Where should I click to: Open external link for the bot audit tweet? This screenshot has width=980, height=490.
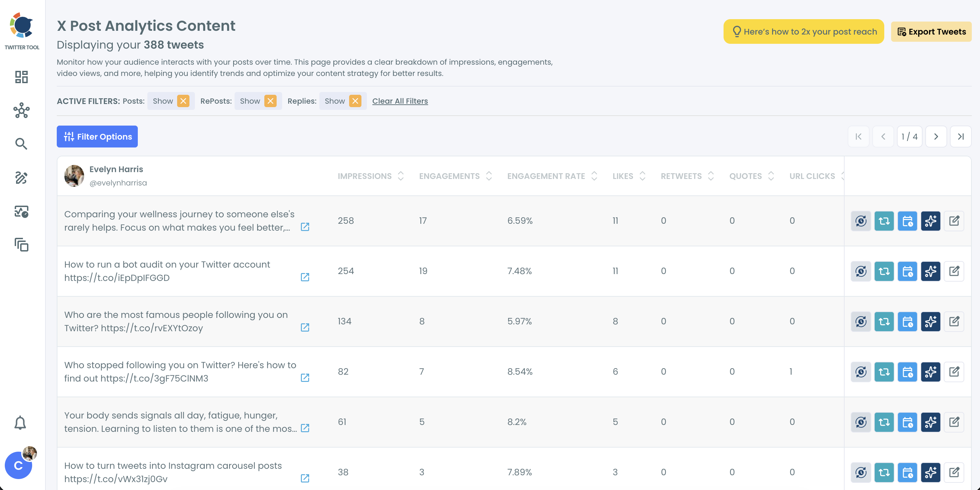click(x=305, y=277)
